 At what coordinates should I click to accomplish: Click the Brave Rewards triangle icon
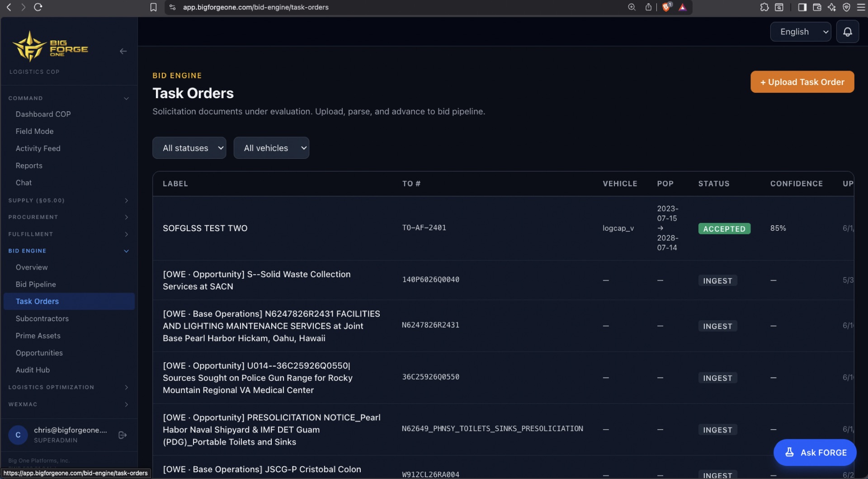tap(683, 7)
